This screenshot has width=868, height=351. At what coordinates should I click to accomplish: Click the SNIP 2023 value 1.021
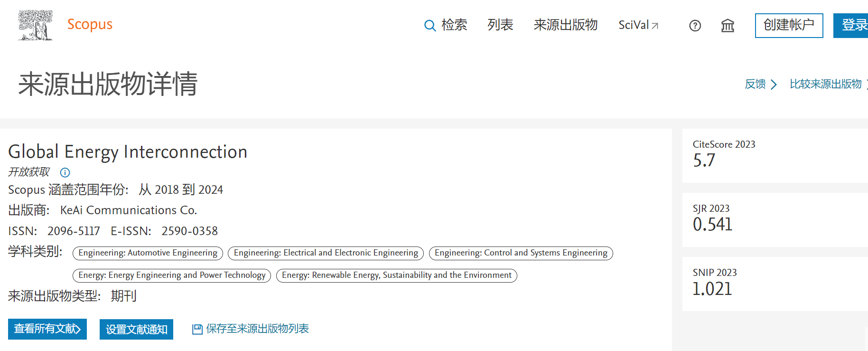(712, 289)
